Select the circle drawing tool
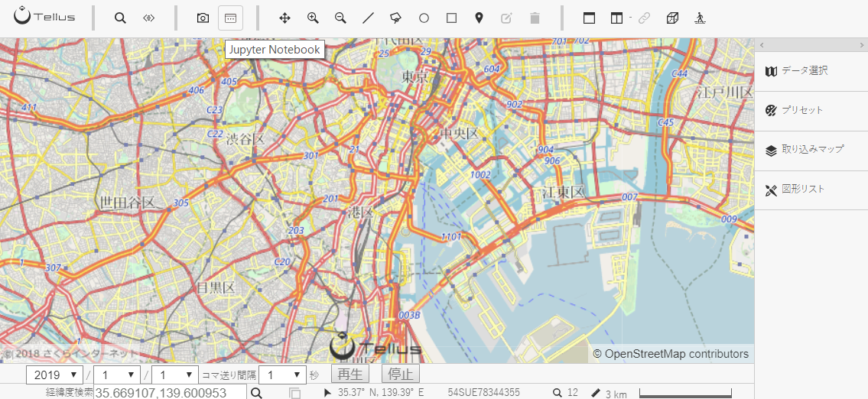 tap(424, 18)
